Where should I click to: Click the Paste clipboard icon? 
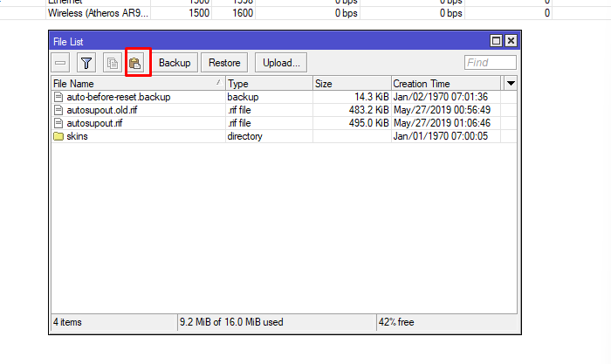(x=136, y=63)
